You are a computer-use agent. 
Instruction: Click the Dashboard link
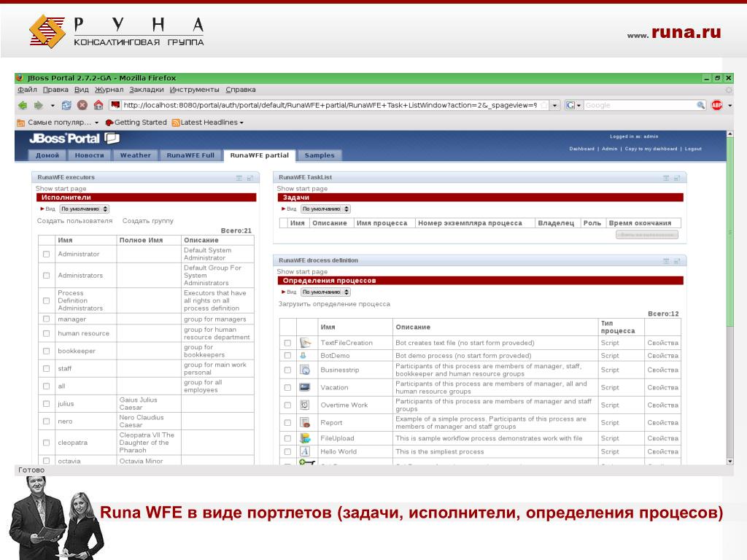click(x=581, y=149)
